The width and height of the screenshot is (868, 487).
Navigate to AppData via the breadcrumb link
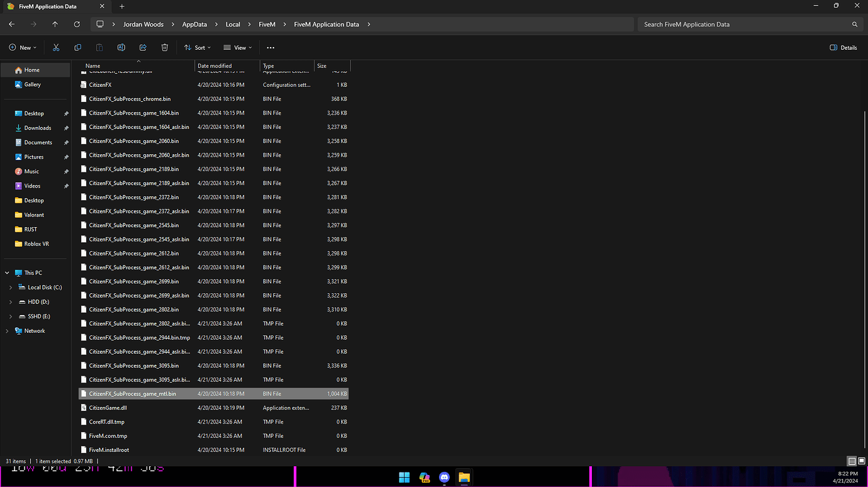tap(195, 24)
